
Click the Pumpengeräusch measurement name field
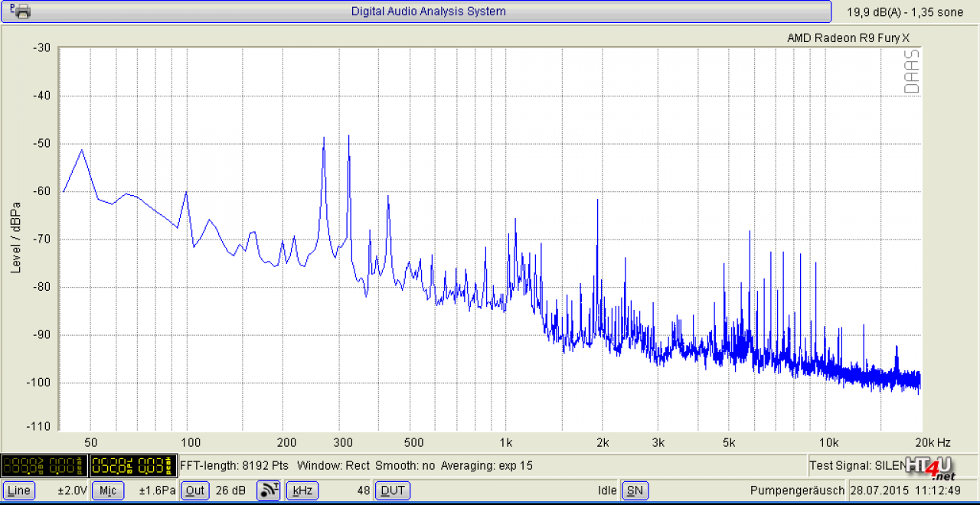tap(797, 490)
